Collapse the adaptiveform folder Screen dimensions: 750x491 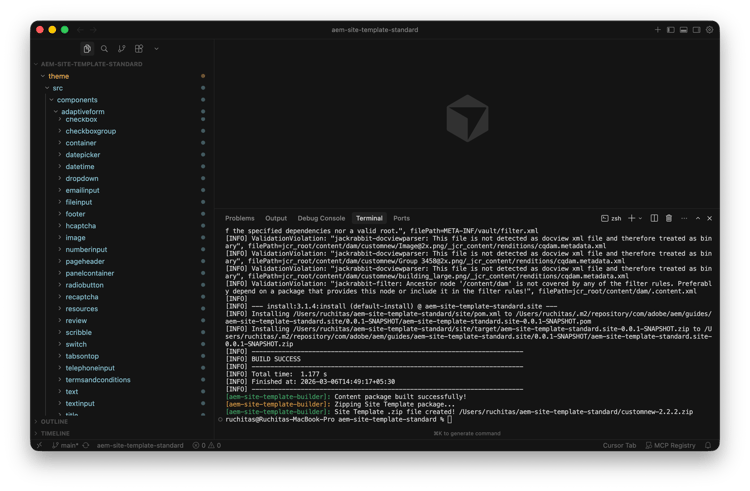122,111
